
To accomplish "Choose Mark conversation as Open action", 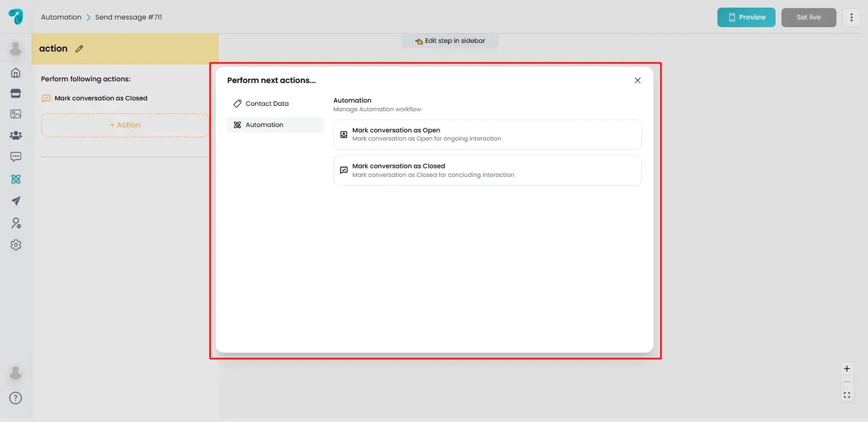I will [x=487, y=134].
